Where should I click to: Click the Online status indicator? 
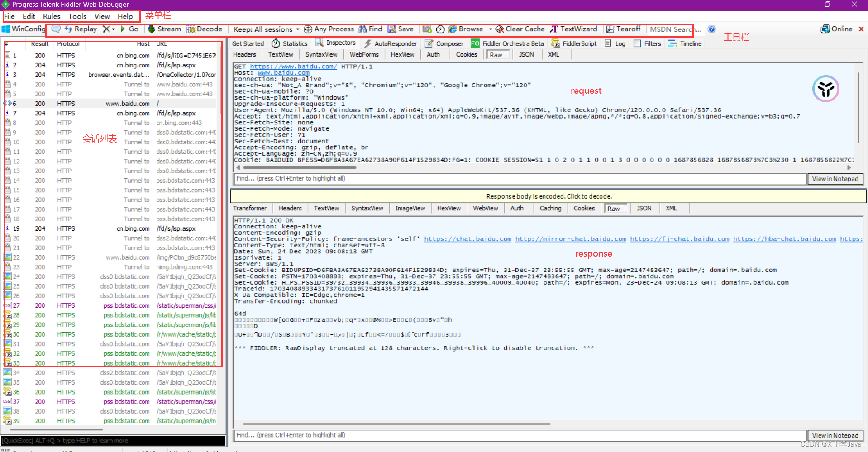click(x=836, y=29)
